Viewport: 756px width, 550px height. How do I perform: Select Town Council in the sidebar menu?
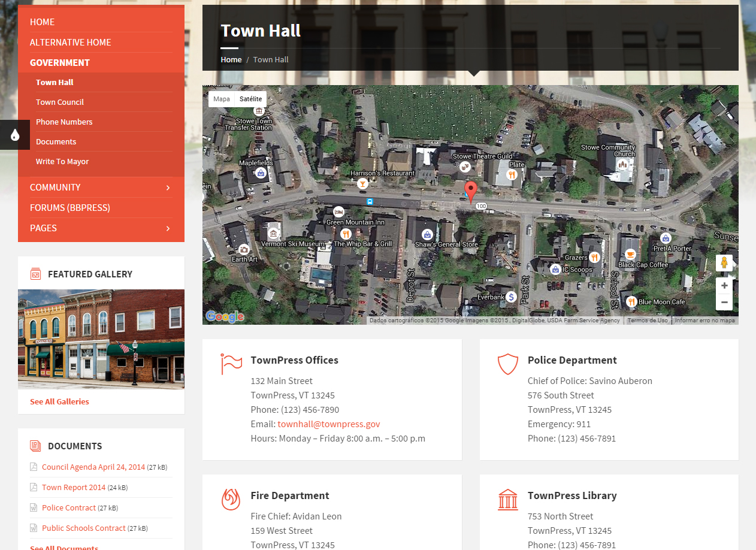pos(60,102)
